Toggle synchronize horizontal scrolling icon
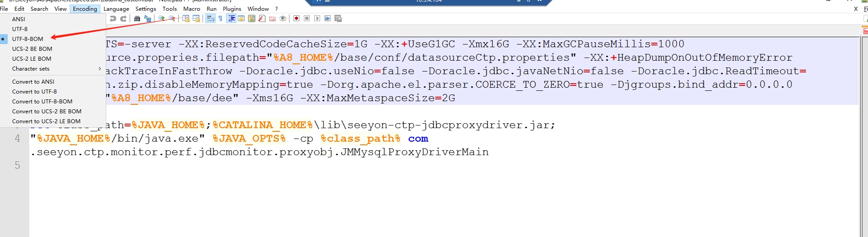Image resolution: width=868 pixels, height=237 pixels. [196, 18]
